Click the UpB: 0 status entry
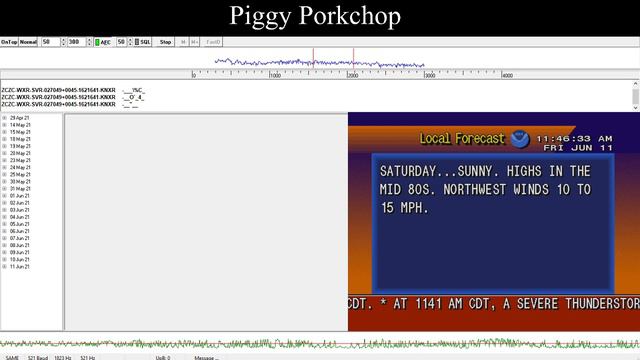Image resolution: width=640 pixels, height=360 pixels. click(x=162, y=358)
